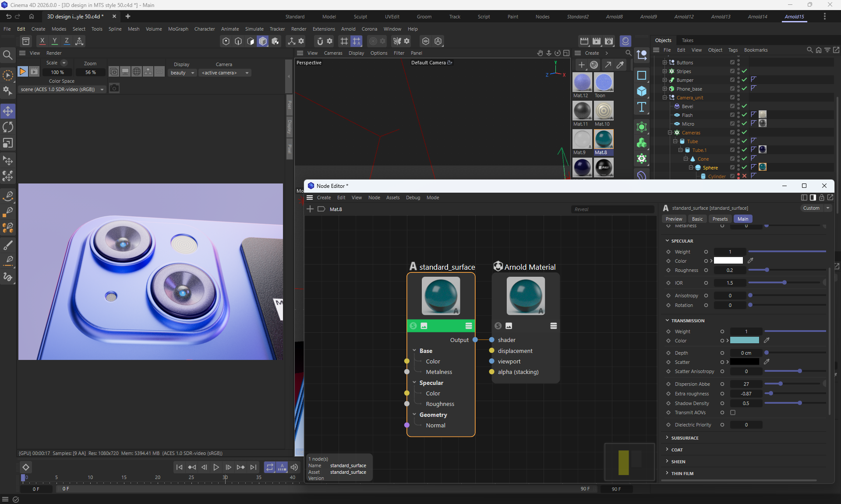Start the IPR render play button
Screen dimensions: 841x504
coord(23,71)
